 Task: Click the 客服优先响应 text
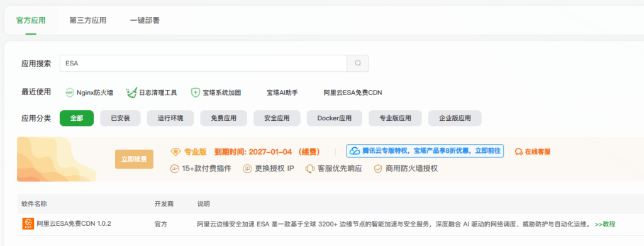pos(340,169)
